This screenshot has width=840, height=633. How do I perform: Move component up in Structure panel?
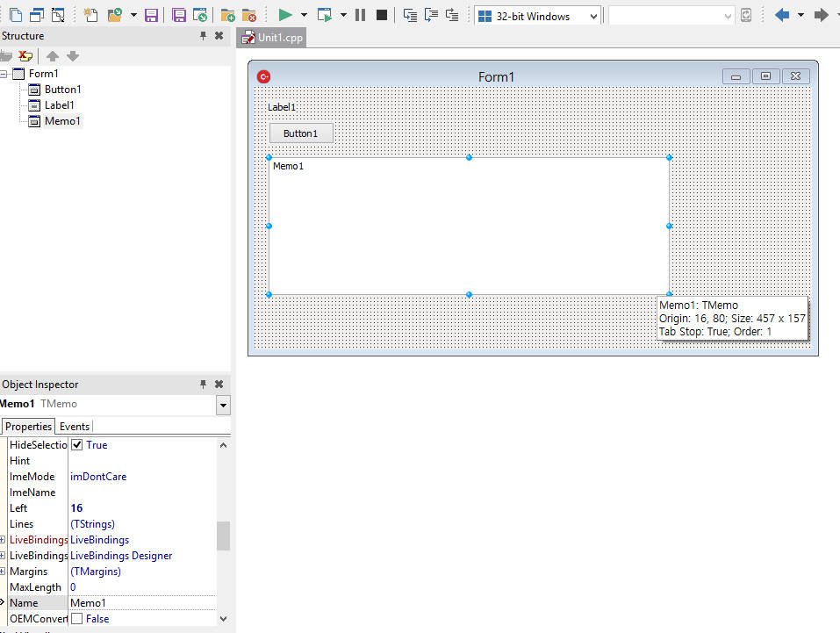pos(53,56)
